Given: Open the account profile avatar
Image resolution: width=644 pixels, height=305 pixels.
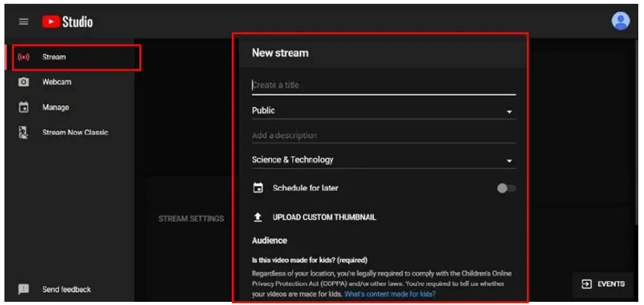Looking at the screenshot, I should [621, 21].
